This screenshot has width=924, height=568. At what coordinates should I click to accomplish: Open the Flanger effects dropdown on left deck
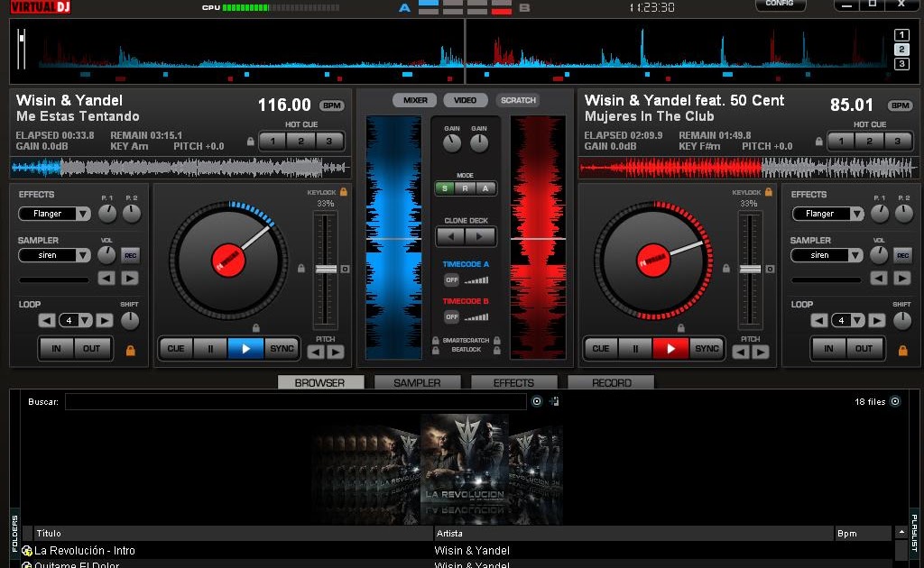click(x=83, y=214)
